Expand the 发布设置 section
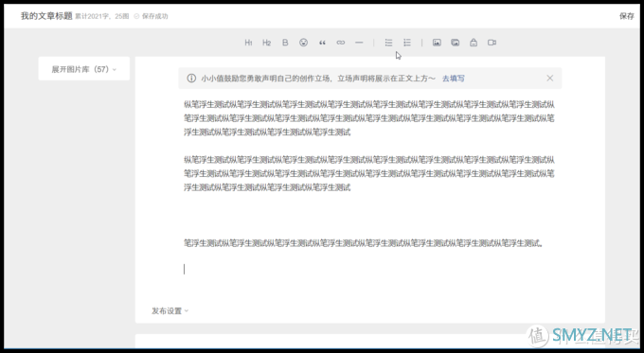644x353 pixels. (x=170, y=310)
